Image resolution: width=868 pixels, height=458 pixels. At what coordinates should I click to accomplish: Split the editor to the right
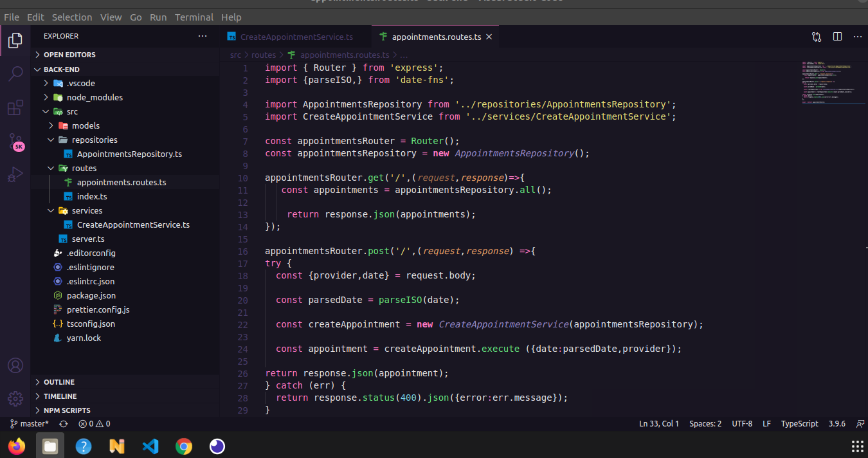pos(837,37)
